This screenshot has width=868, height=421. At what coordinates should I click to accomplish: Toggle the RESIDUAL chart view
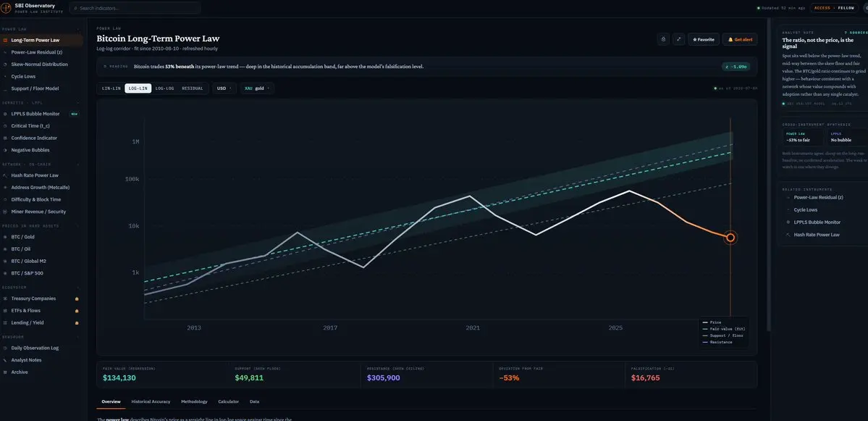192,88
